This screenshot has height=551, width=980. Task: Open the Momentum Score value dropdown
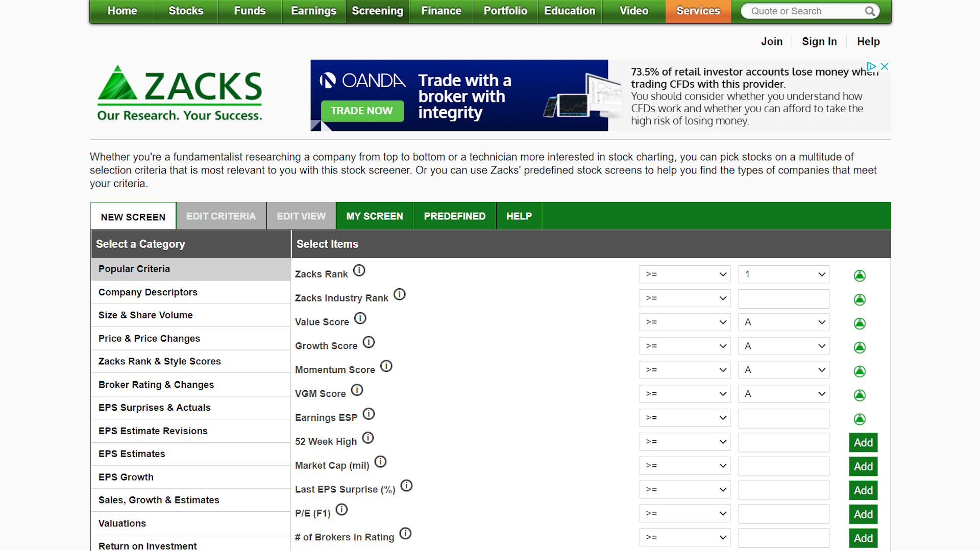[x=783, y=370]
